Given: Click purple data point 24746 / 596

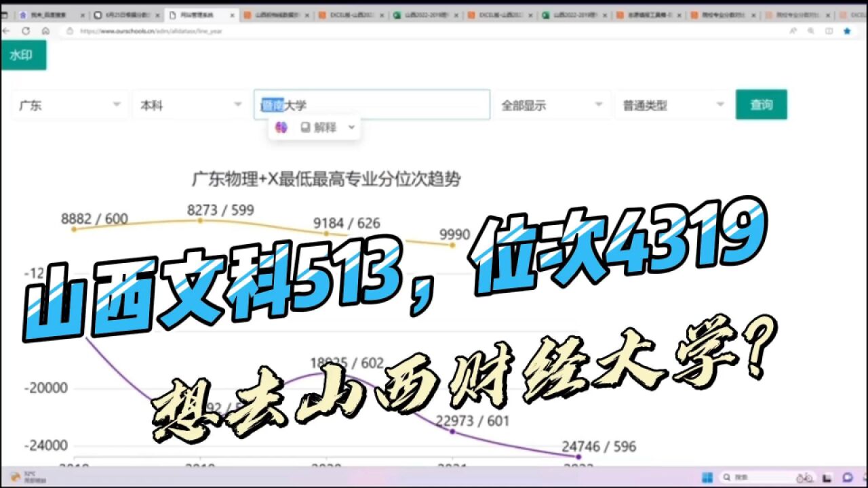Looking at the screenshot, I should (x=578, y=457).
